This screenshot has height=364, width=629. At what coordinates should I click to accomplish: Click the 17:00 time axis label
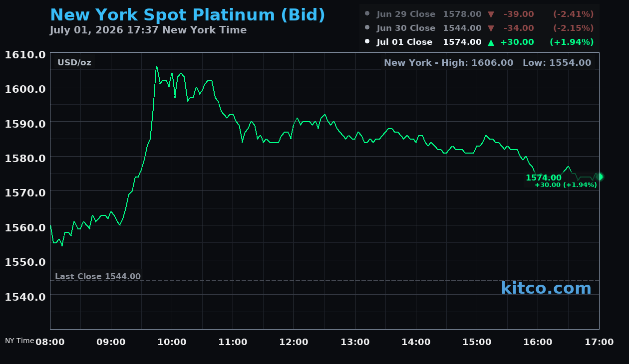(599, 342)
